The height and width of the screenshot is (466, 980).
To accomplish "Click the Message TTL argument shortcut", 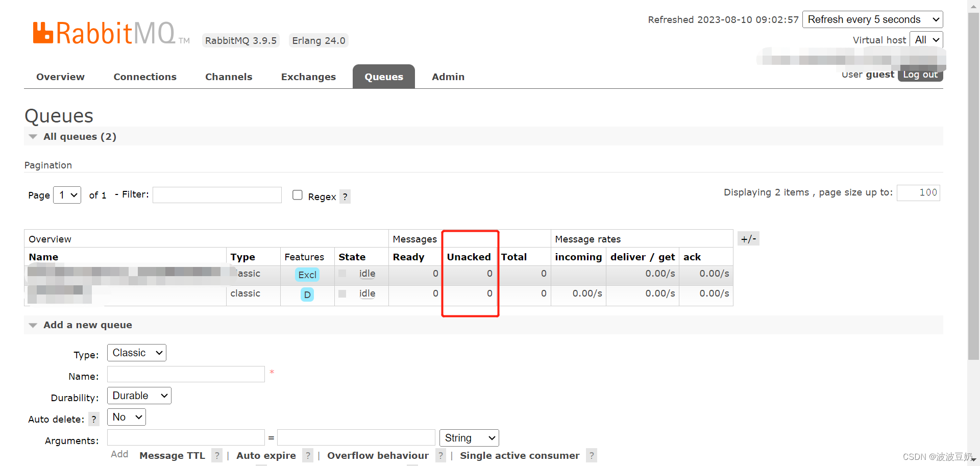I will (172, 455).
